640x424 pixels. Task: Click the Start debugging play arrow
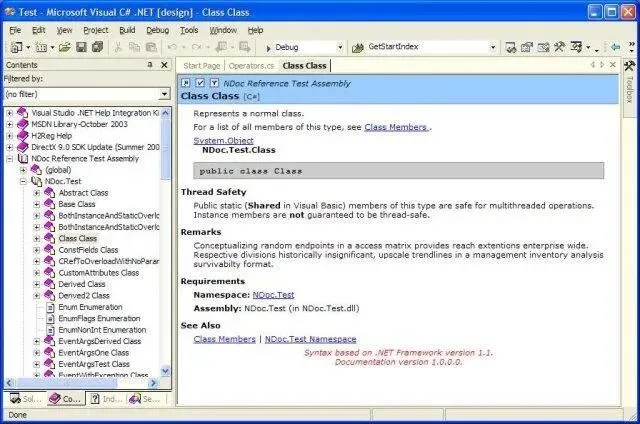(268, 48)
